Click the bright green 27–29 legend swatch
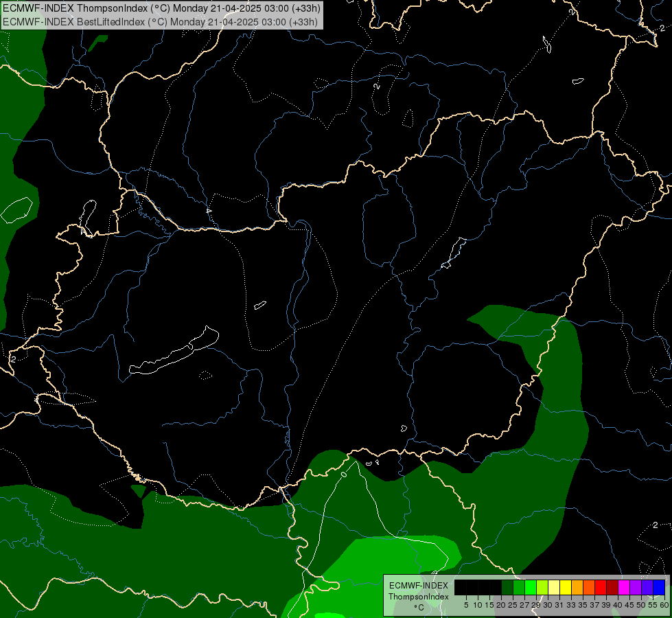Image resolution: width=672 pixels, height=618 pixels. (531, 587)
